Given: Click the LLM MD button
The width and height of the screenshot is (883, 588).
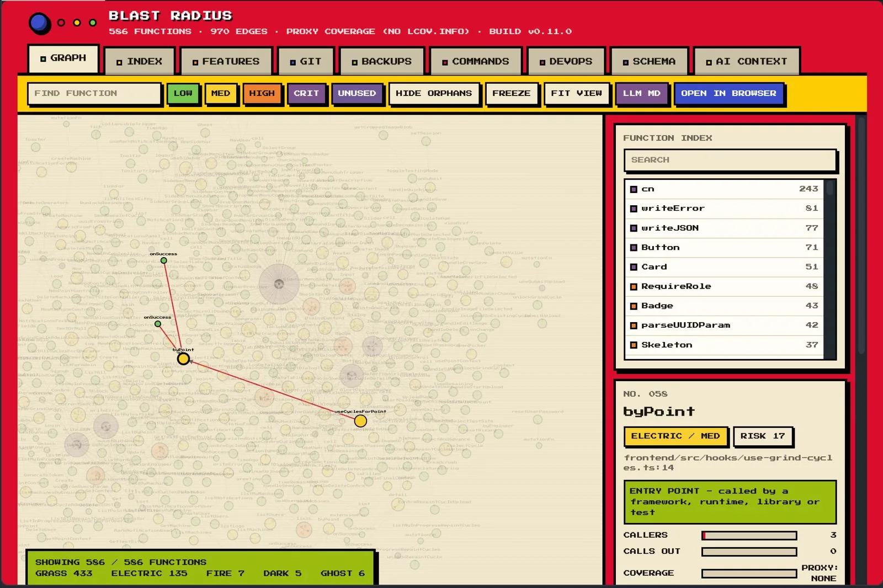Looking at the screenshot, I should (641, 93).
